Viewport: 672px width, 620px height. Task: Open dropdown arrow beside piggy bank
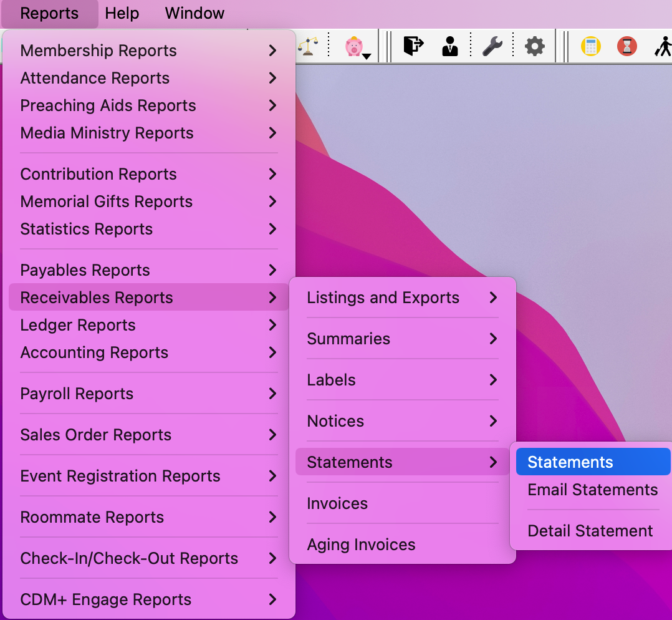367,56
